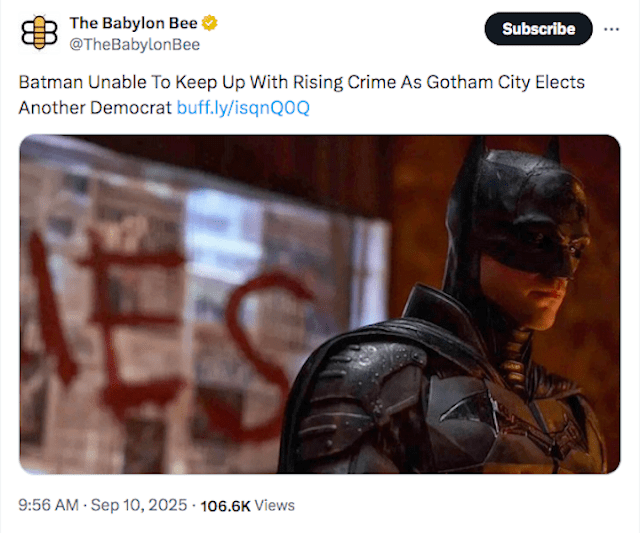Click the gold verified checkmark badge

[210, 23]
